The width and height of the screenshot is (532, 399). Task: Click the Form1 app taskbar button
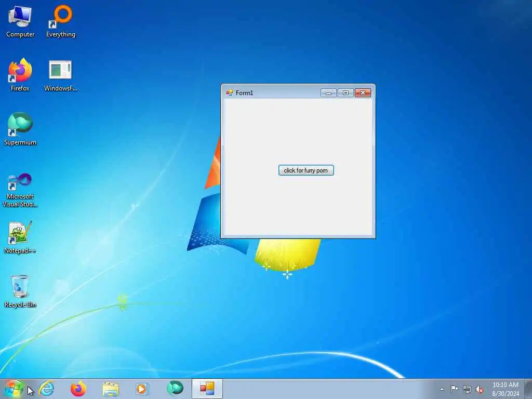coord(207,389)
